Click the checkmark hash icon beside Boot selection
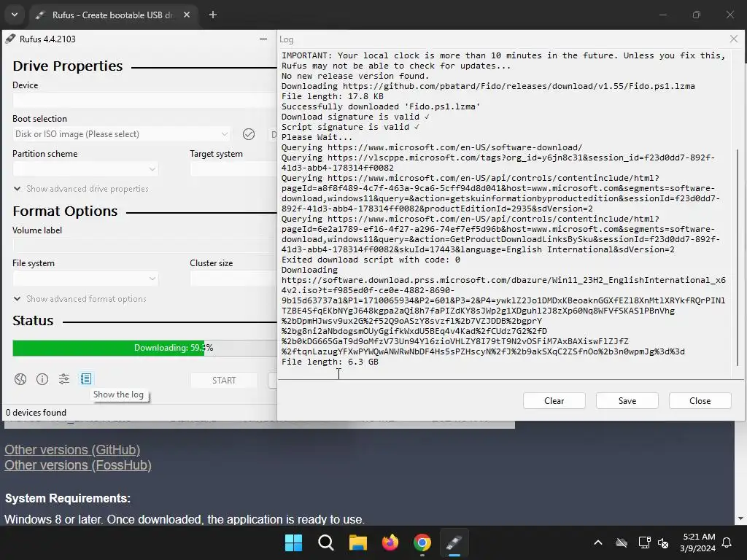Viewport: 747px width, 560px height. coord(249,134)
